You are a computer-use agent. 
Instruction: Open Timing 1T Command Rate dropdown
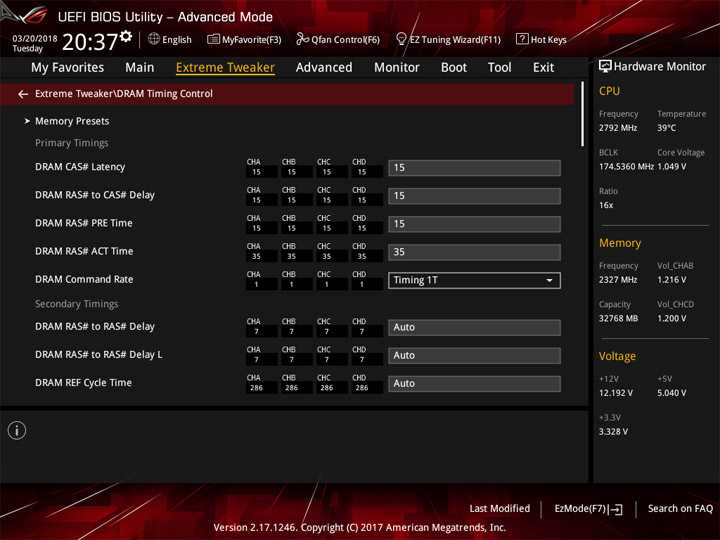pos(474,281)
